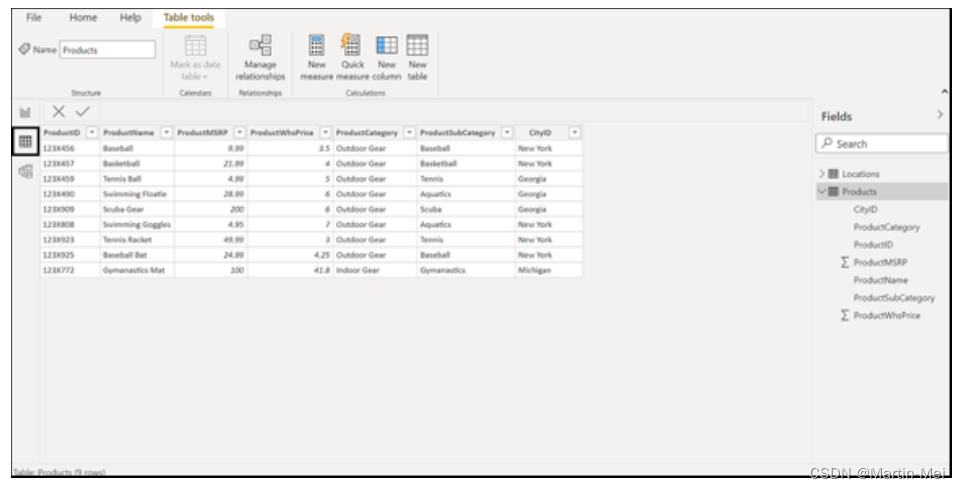This screenshot has width=960, height=489.
Task: Click the Name tag icon in ribbon
Action: (x=24, y=49)
